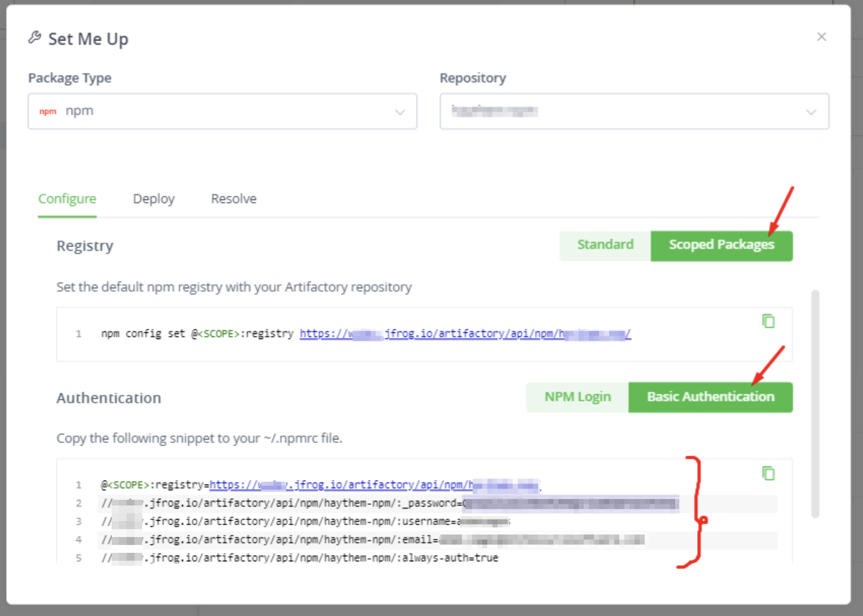Enable Basic Authentication mode
Viewport: 863px width, 616px height.
click(x=710, y=397)
